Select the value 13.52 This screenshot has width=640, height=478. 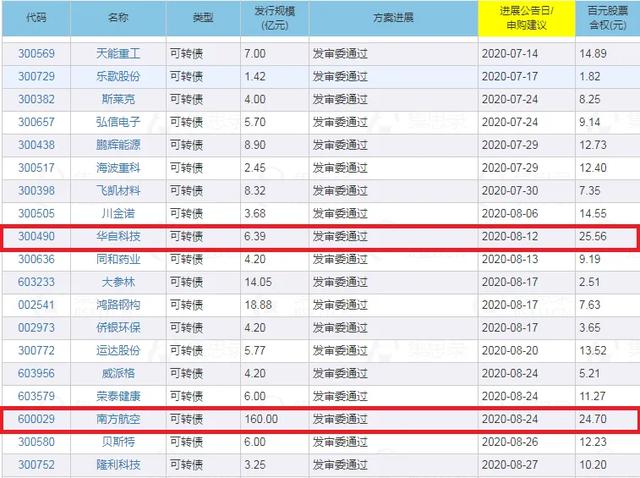(x=593, y=351)
